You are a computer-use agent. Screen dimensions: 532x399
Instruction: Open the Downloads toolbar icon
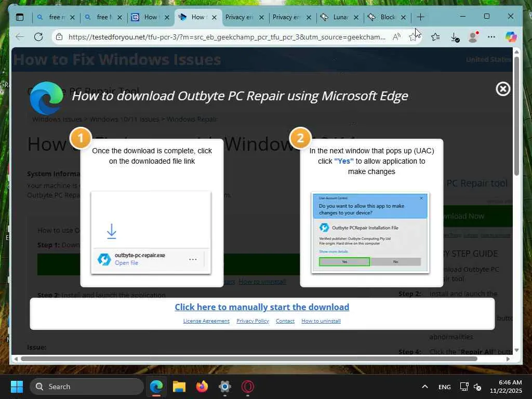pyautogui.click(x=455, y=37)
